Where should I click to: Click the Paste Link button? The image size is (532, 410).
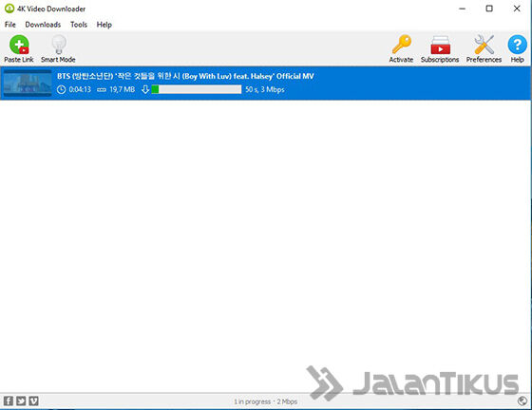(x=19, y=48)
